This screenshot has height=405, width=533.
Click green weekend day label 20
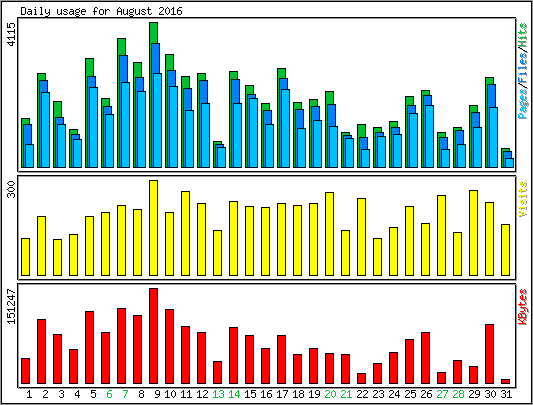click(x=330, y=394)
